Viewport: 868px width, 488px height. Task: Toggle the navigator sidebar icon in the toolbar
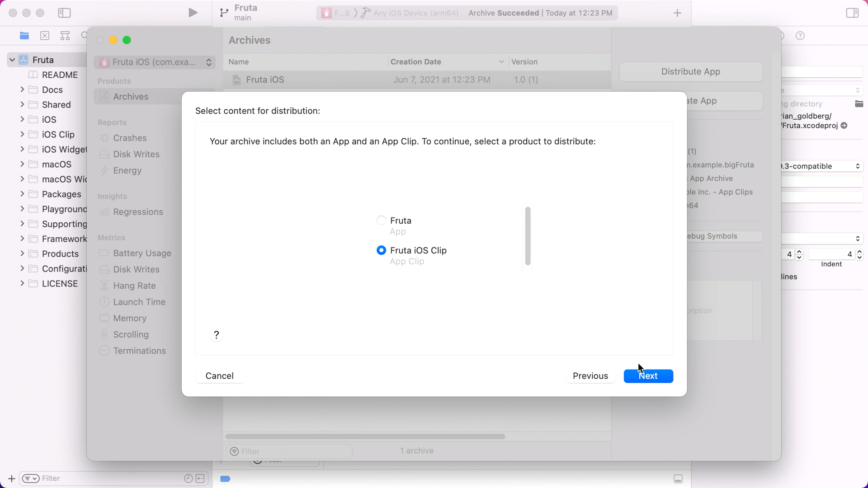[x=65, y=13]
